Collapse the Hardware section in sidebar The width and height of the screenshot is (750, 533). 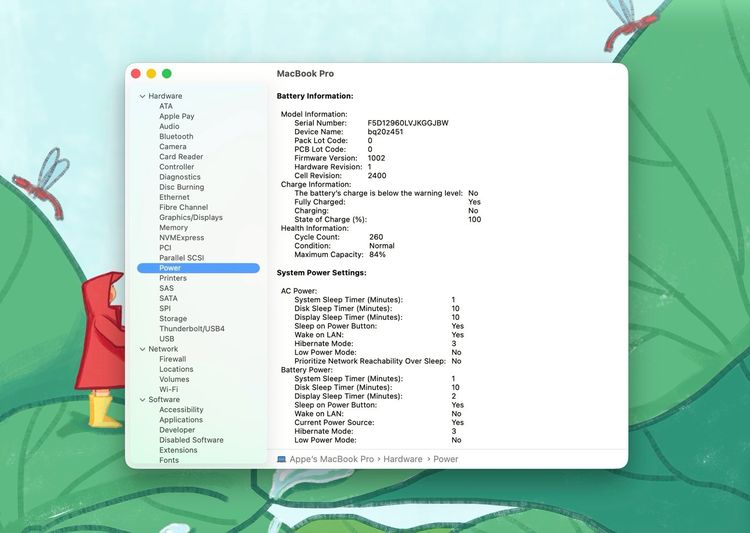[x=143, y=96]
